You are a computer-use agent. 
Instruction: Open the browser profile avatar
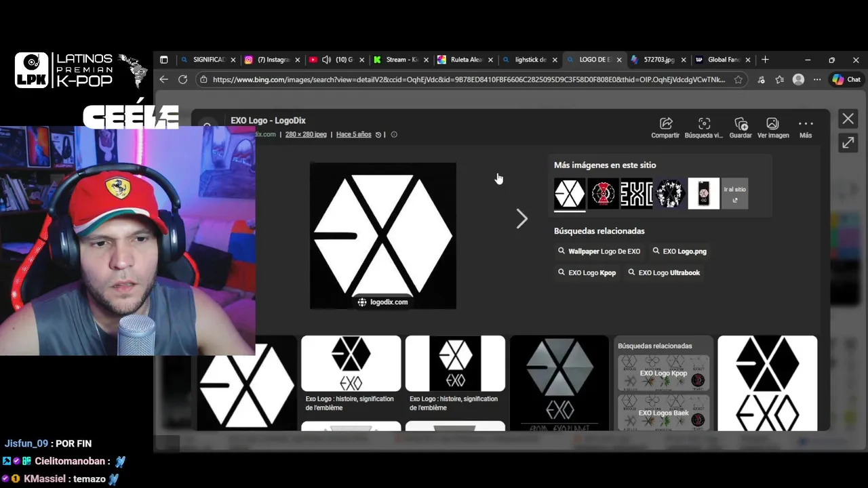(x=799, y=79)
